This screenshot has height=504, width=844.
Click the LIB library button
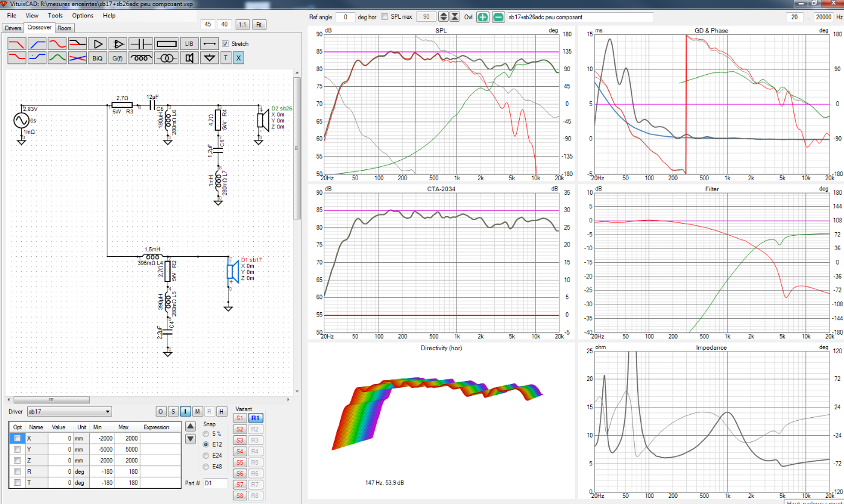click(x=189, y=44)
